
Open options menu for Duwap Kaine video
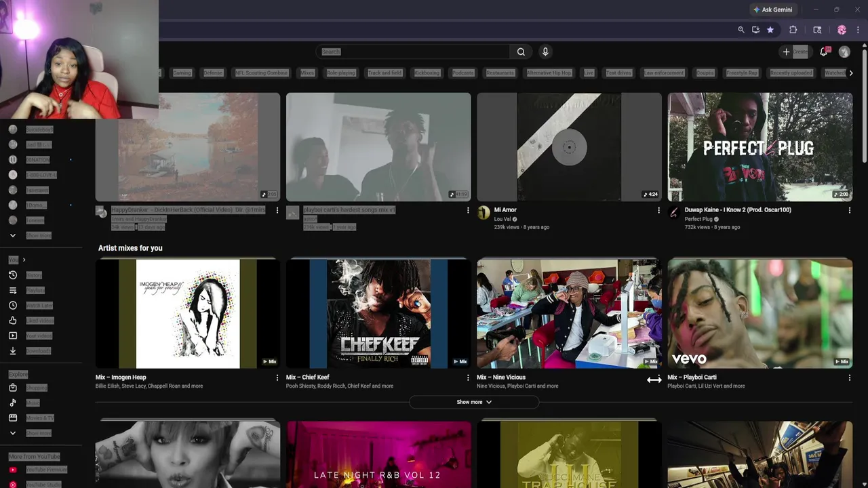(849, 211)
